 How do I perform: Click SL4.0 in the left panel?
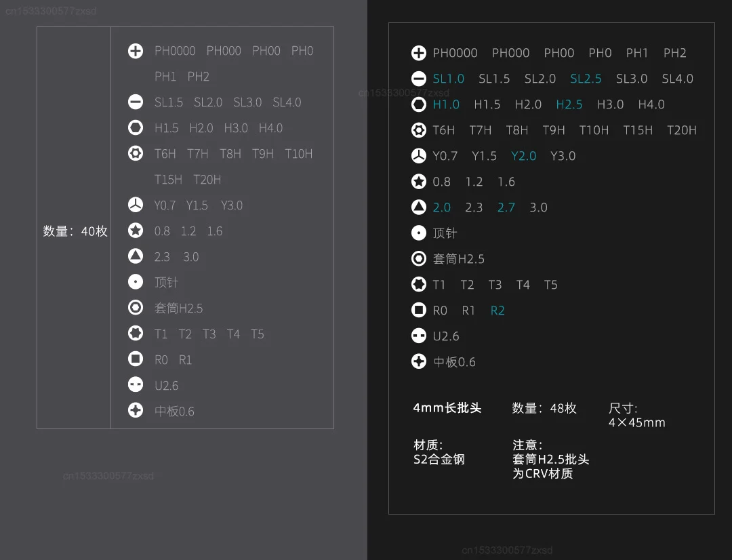pyautogui.click(x=287, y=102)
